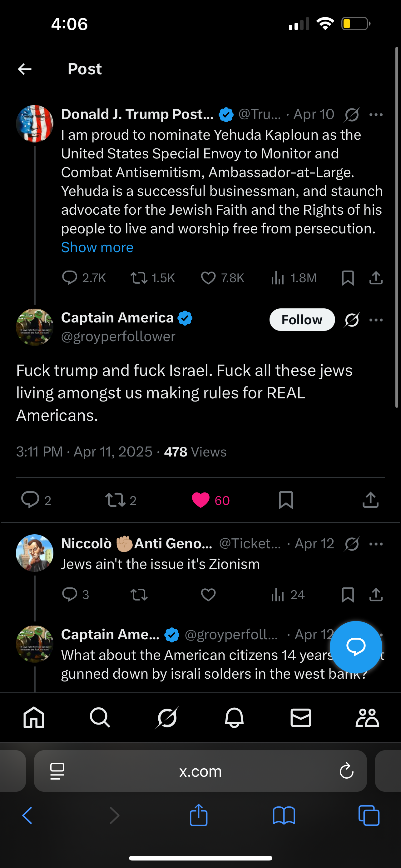This screenshot has width=401, height=868.
Task: Follow the Captain America account
Action: pos(302,320)
